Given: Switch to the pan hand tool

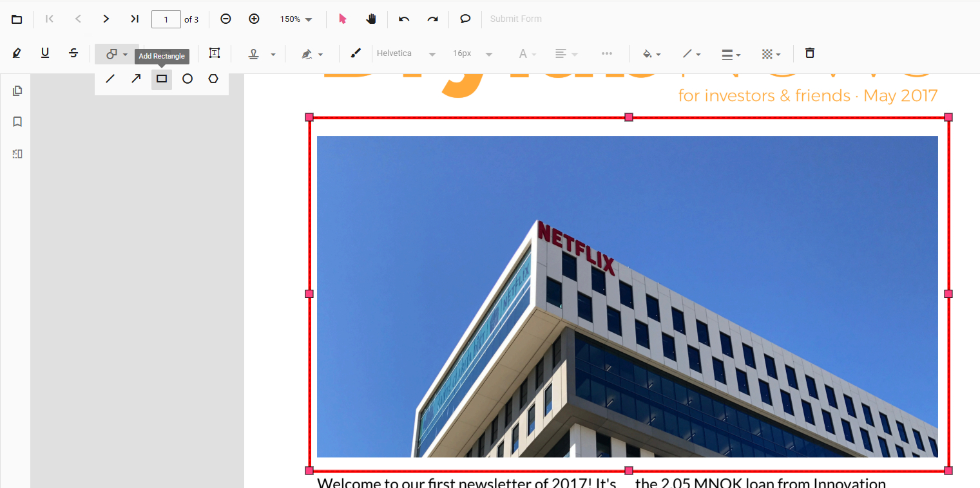Looking at the screenshot, I should click(x=371, y=19).
